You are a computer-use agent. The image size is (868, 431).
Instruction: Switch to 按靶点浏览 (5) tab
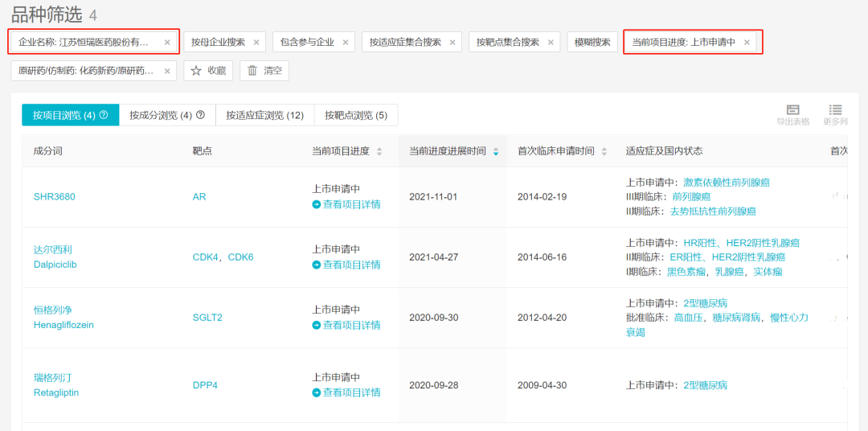pos(356,115)
